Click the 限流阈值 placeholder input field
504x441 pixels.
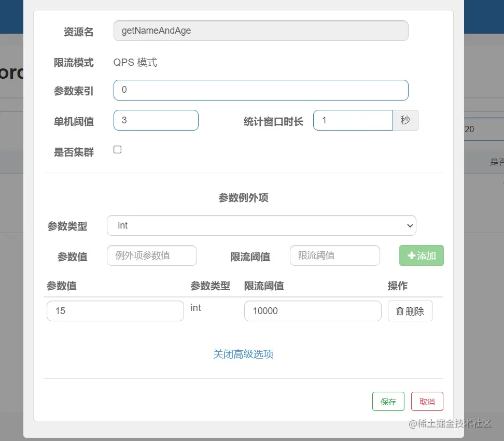[334, 255]
